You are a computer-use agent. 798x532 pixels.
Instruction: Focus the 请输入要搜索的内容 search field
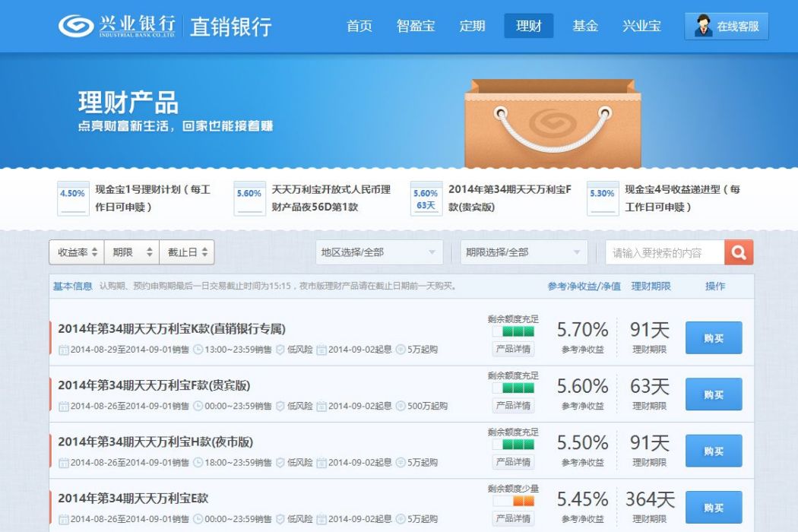(x=665, y=252)
